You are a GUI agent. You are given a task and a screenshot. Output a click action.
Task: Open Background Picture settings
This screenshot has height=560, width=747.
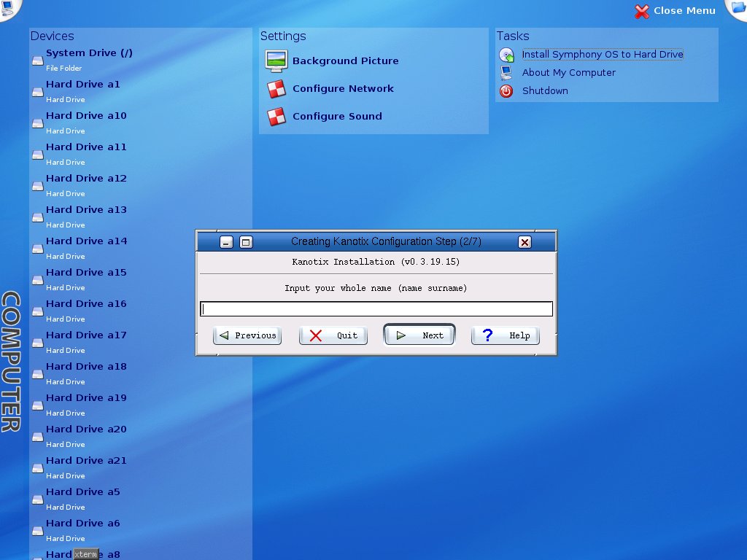[345, 61]
